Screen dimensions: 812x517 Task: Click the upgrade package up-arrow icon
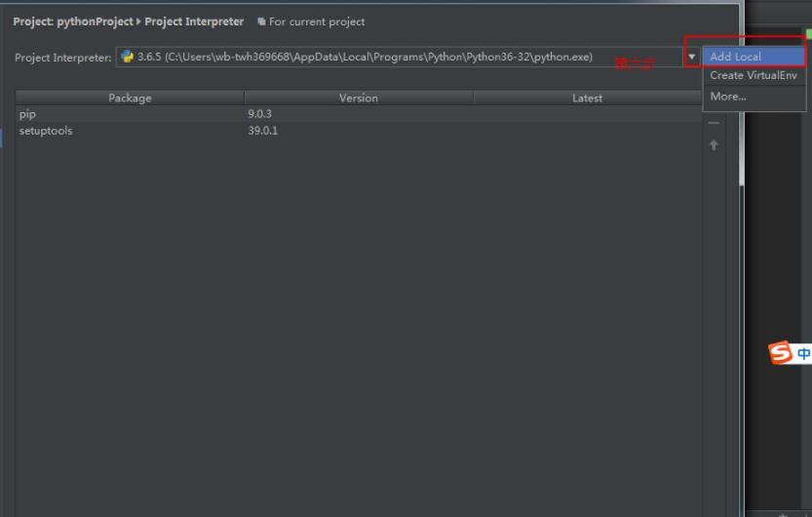click(x=714, y=145)
